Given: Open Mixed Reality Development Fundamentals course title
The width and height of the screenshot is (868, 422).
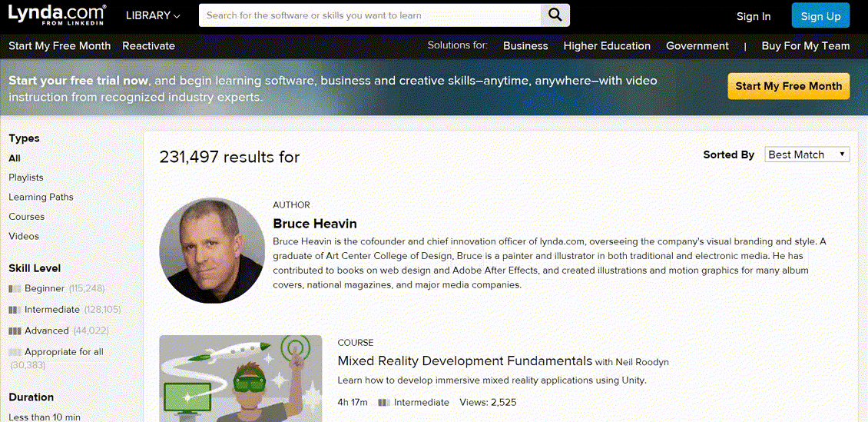Looking at the screenshot, I should [x=465, y=361].
